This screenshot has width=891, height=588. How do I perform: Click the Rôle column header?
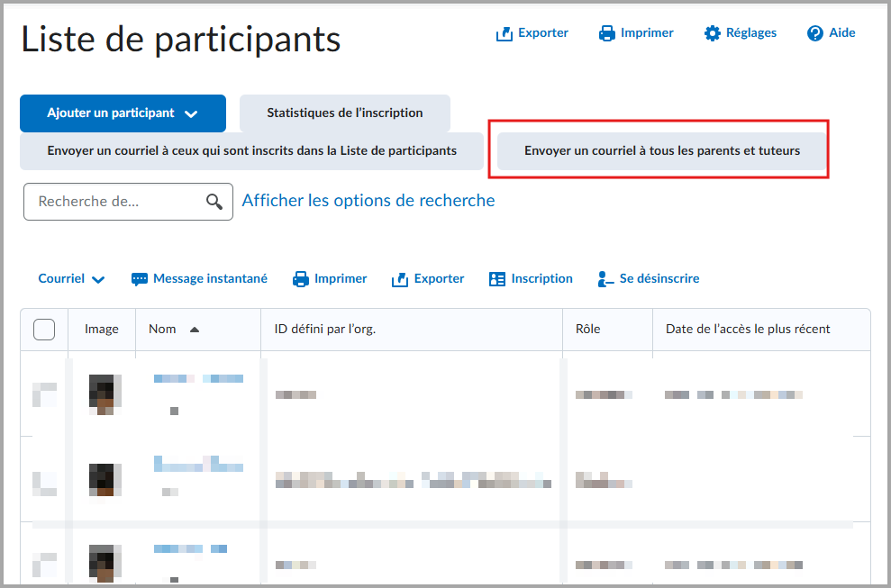click(587, 329)
